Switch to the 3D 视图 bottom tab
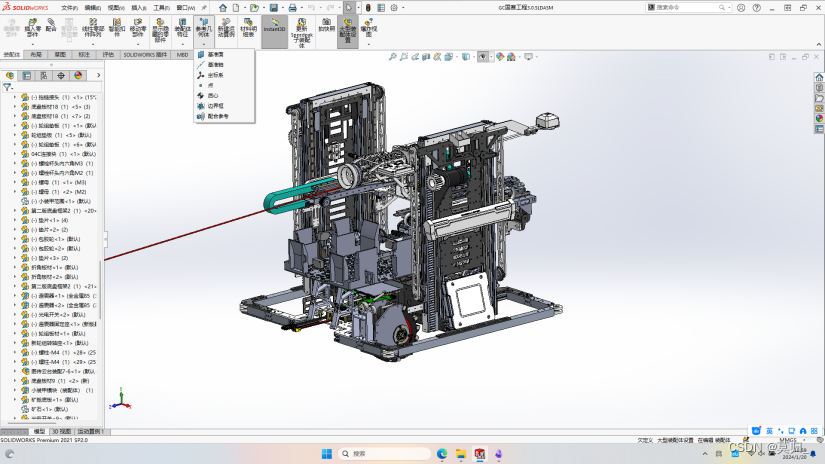The width and height of the screenshot is (825, 464). tap(62, 432)
